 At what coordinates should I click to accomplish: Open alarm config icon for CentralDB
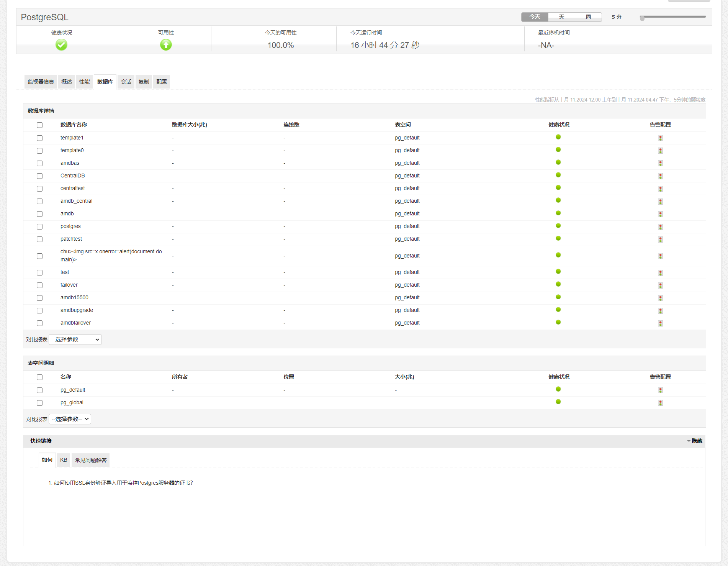(x=660, y=176)
